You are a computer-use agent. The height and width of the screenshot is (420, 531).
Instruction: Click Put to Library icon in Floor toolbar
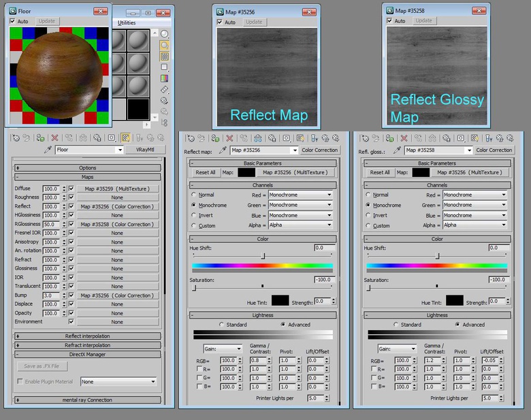[97, 138]
